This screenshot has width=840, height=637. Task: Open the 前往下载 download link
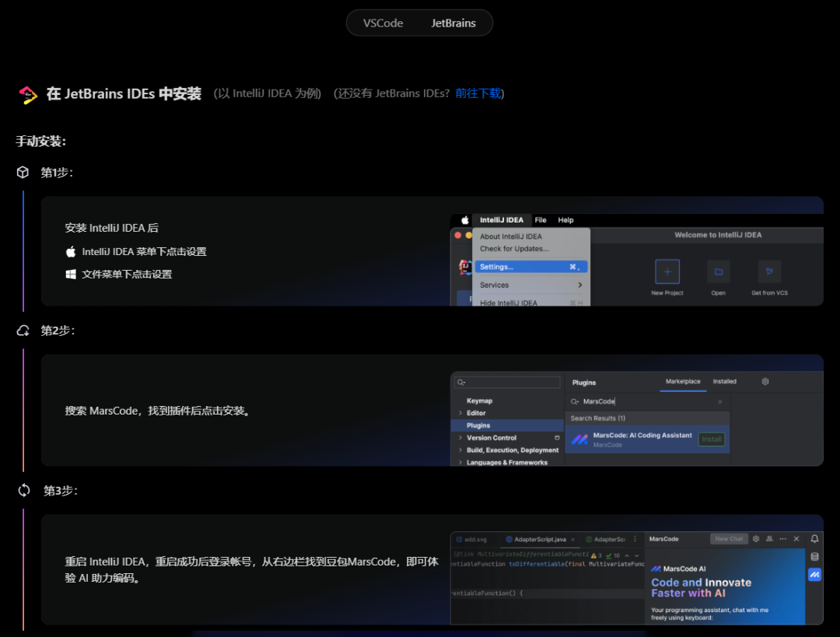coord(478,93)
